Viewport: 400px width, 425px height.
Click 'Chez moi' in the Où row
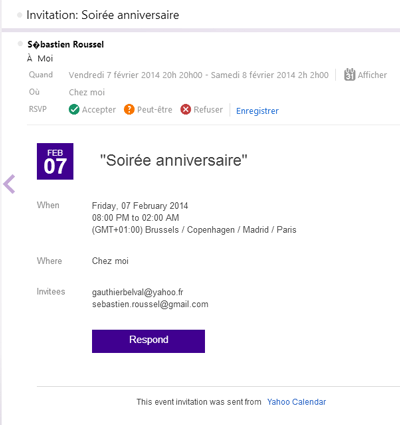point(87,92)
